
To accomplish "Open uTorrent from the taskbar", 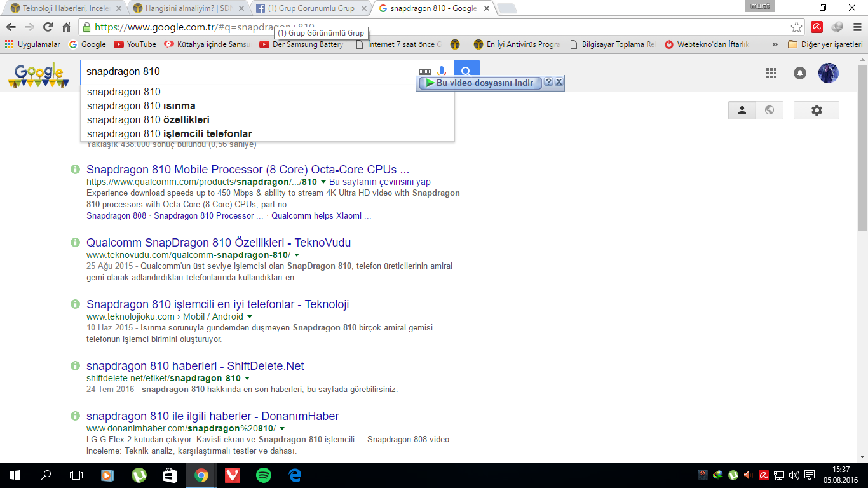I will tap(139, 475).
